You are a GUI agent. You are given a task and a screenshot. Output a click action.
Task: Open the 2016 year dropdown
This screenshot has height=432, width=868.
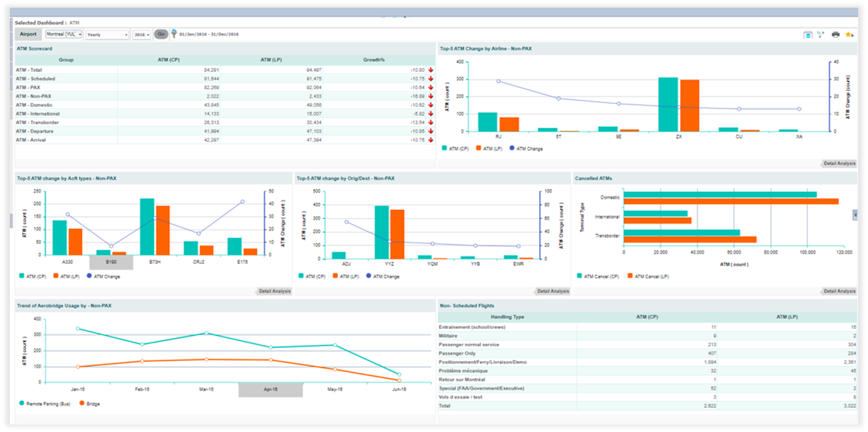point(141,34)
